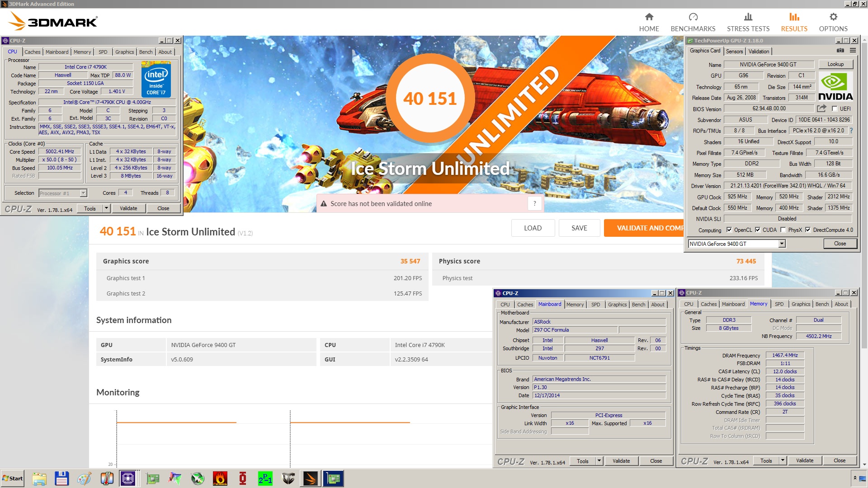
Task: Expand Tools arrow in Mainboard CPU-Z window
Action: click(x=599, y=461)
